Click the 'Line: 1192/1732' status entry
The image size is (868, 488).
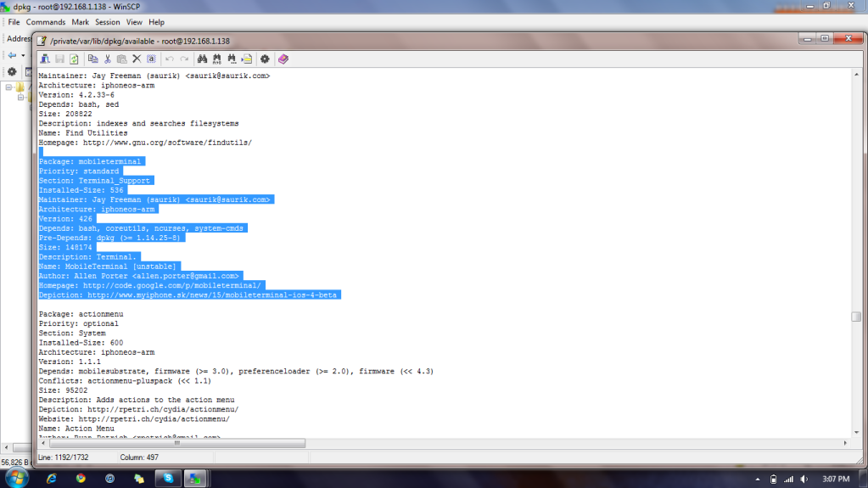click(63, 457)
